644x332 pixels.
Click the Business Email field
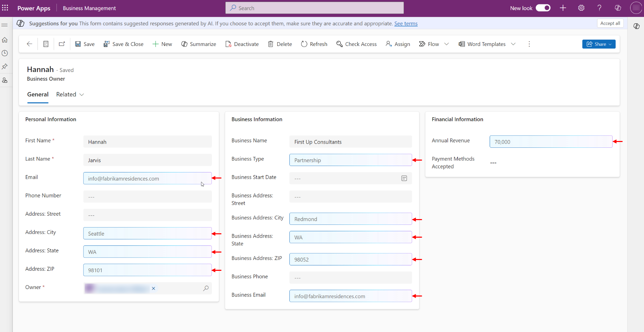(x=351, y=296)
